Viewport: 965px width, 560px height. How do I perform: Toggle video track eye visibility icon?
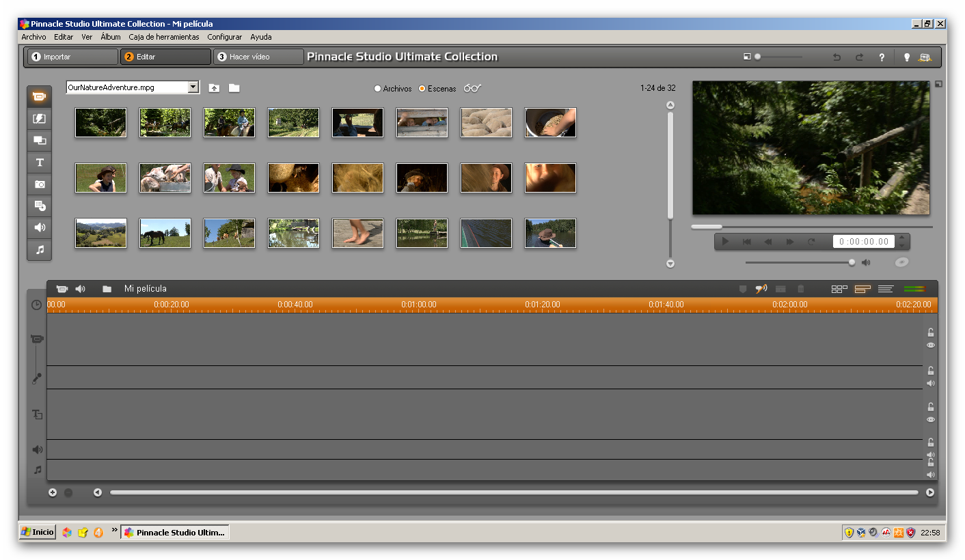[930, 346]
